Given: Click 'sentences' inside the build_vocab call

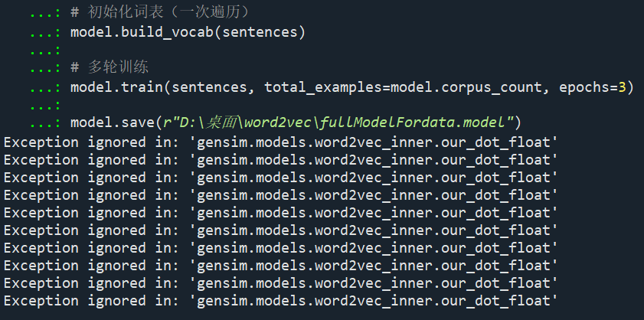Looking at the screenshot, I should [260, 31].
